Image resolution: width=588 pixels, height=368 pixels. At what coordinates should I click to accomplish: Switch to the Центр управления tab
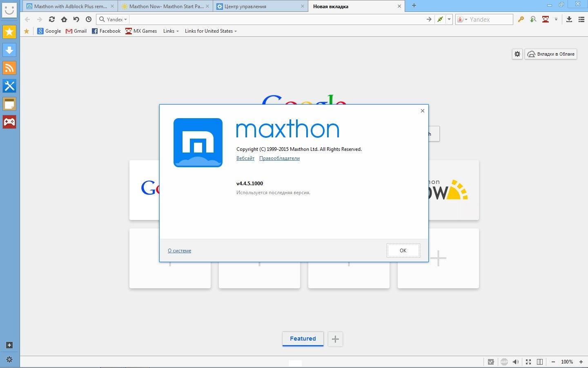point(261,6)
